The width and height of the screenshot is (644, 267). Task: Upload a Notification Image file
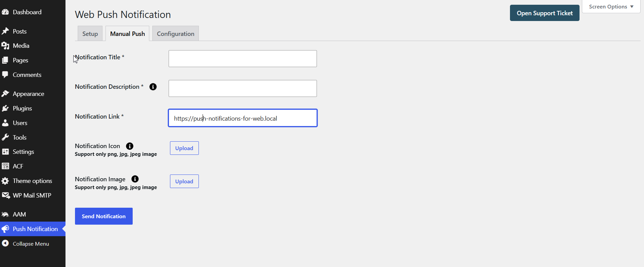pos(184,181)
